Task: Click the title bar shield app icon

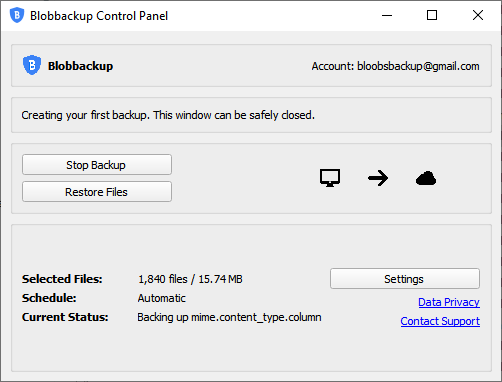Action: click(x=17, y=15)
